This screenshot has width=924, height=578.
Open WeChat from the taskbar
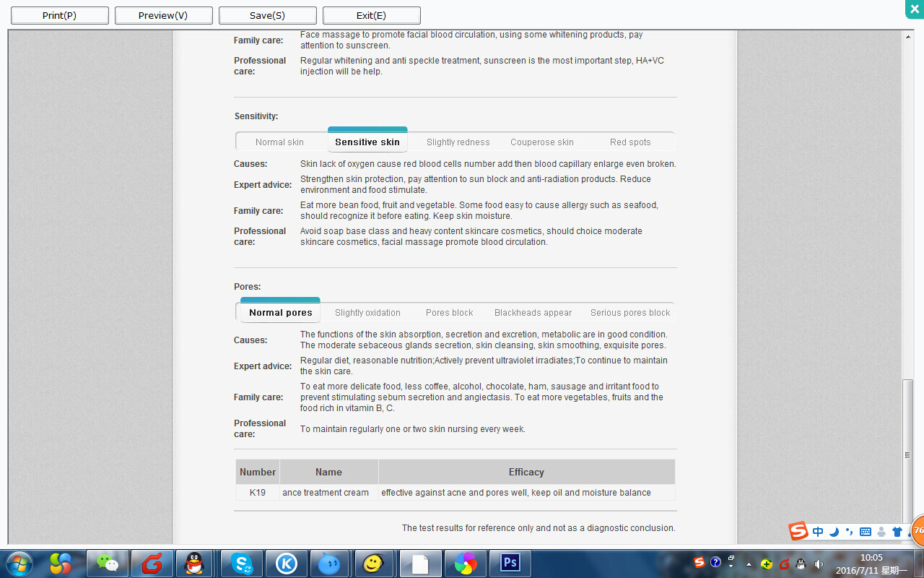[108, 563]
